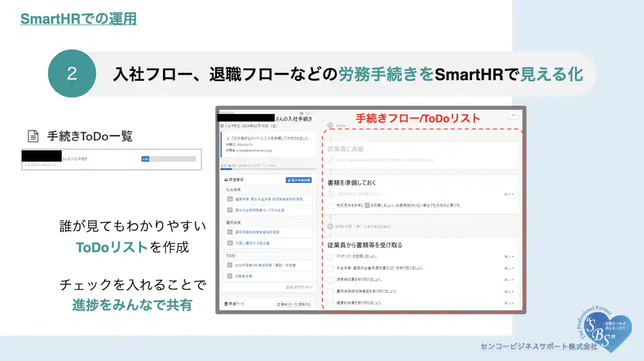The height and width of the screenshot is (361, 644).
Task: Check the 健康診断書を受け取りましょう checkbox
Action: 331,303
